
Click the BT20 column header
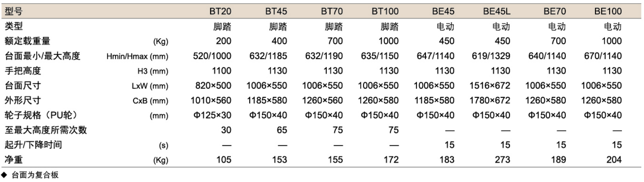[x=220, y=11]
